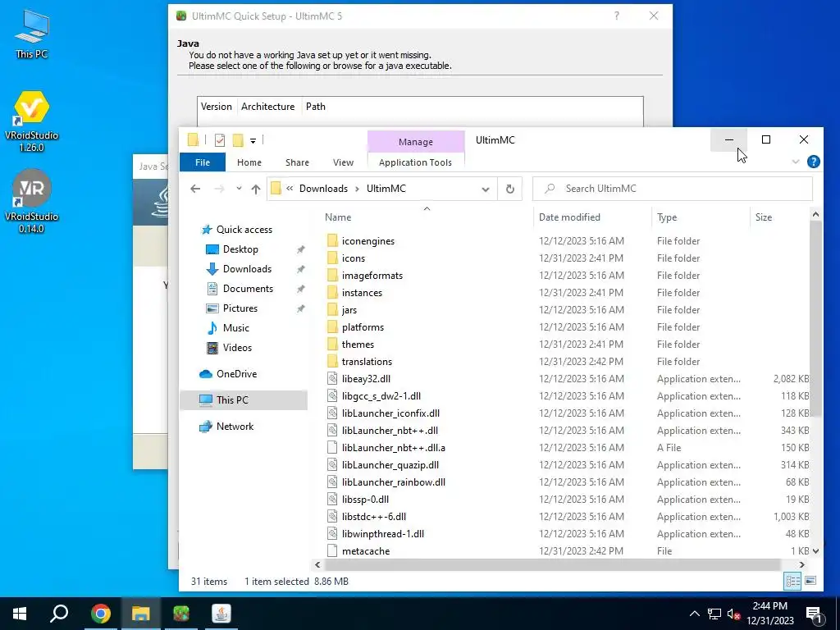This screenshot has height=630, width=840.
Task: Open Videos in navigation pane
Action: [237, 348]
